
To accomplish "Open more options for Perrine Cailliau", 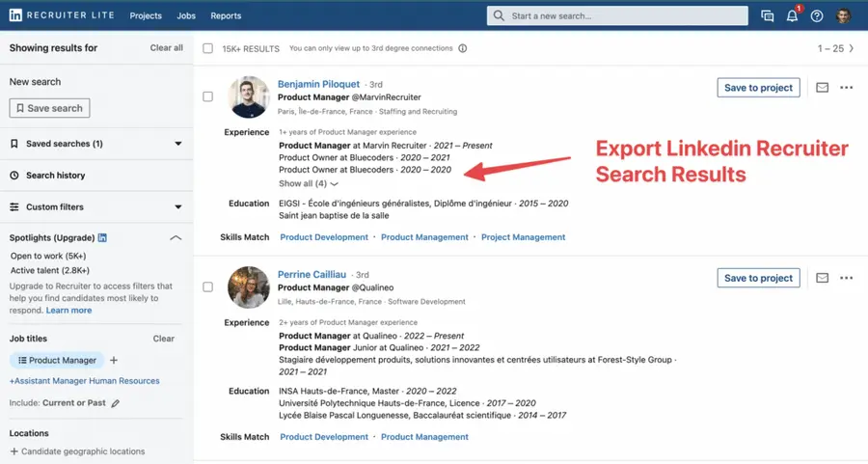I will tap(847, 278).
